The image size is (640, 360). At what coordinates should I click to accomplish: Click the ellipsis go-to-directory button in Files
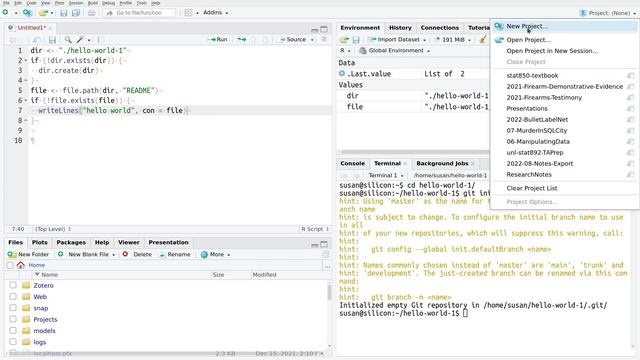327,266
